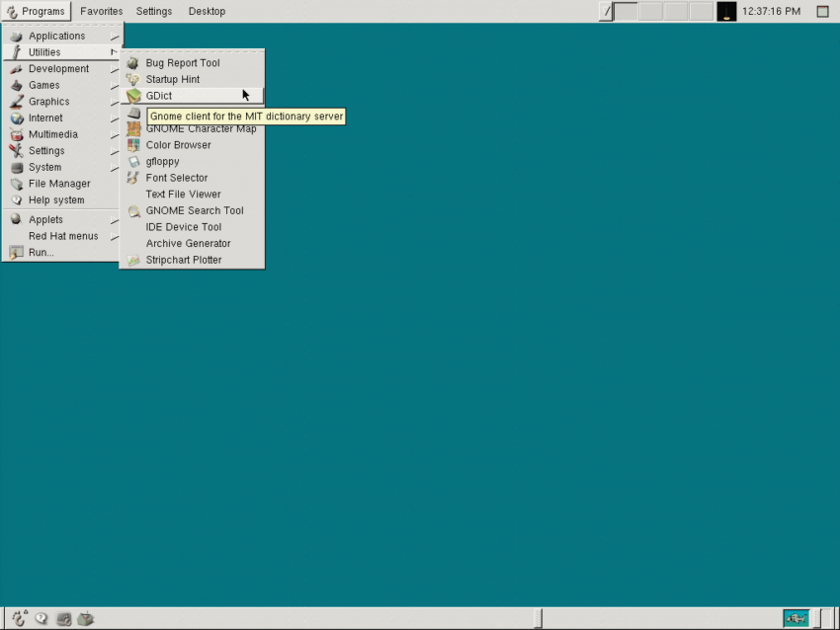
Task: Expand the Multimedia submenu arrow
Action: [115, 135]
